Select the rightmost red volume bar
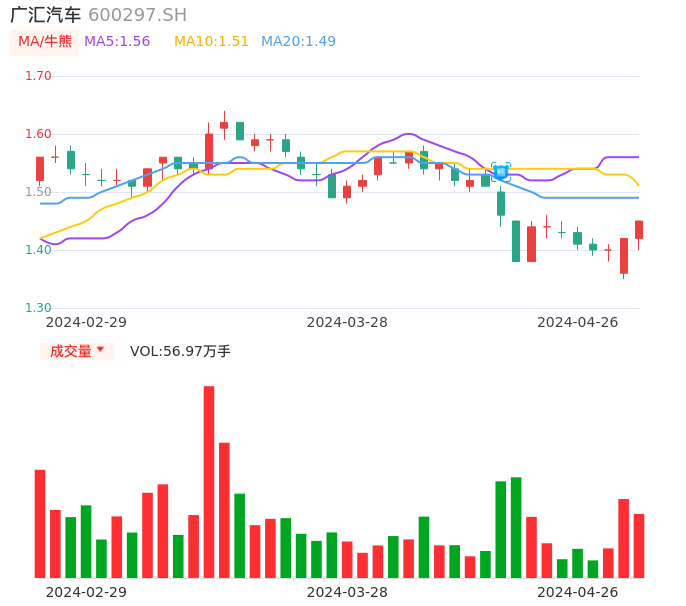 pyautogui.click(x=639, y=545)
